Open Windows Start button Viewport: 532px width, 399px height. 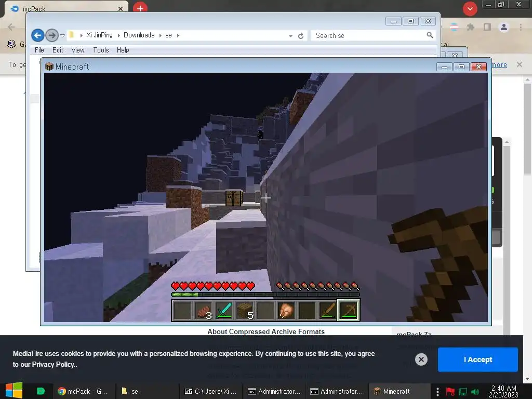[x=14, y=391]
